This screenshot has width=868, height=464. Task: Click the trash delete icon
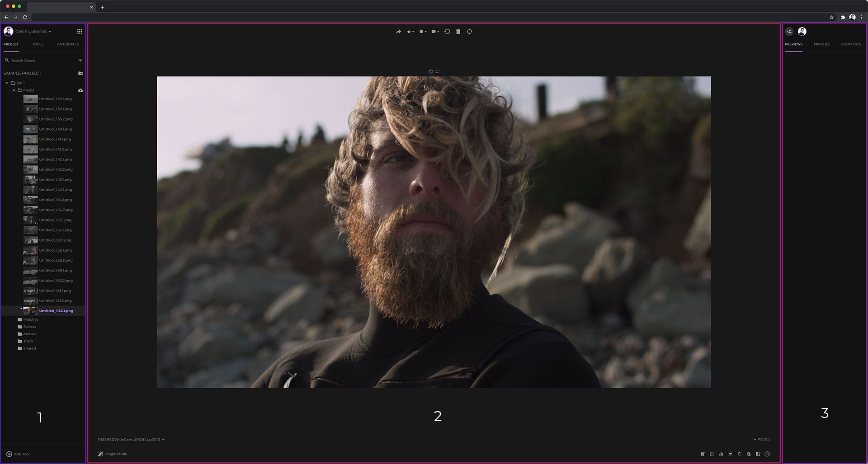coord(458,32)
